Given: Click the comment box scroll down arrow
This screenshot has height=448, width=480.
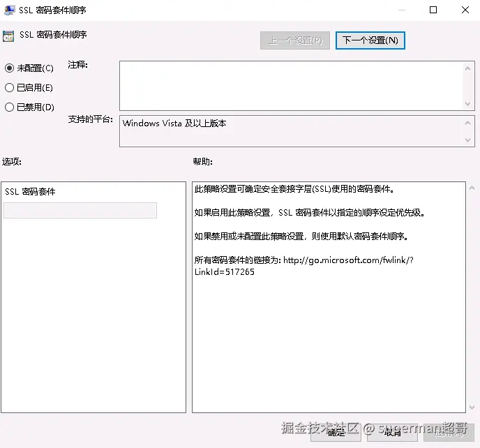Looking at the screenshot, I should 467,104.
